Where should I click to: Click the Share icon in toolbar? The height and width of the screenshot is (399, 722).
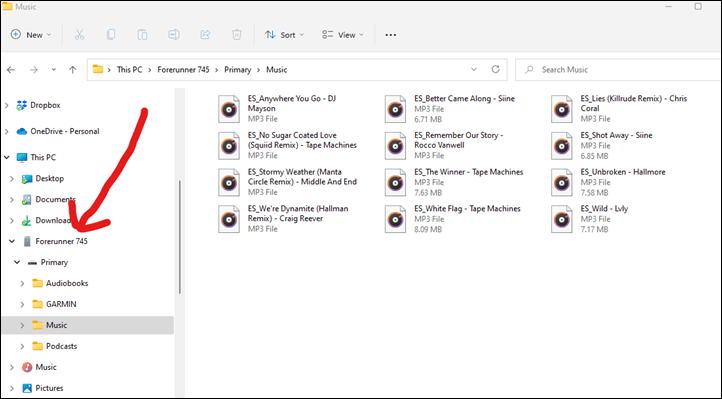point(205,35)
